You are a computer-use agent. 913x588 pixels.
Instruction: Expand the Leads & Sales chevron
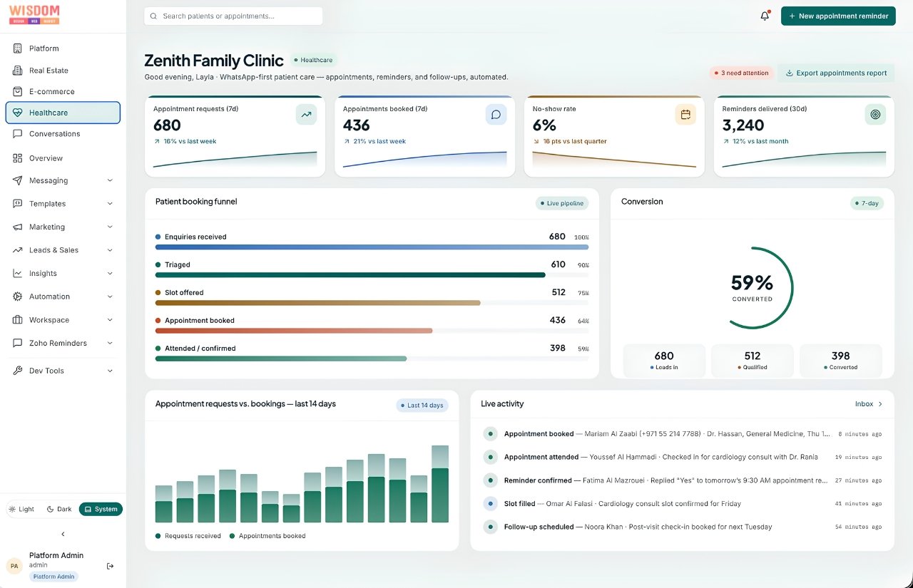pos(110,250)
